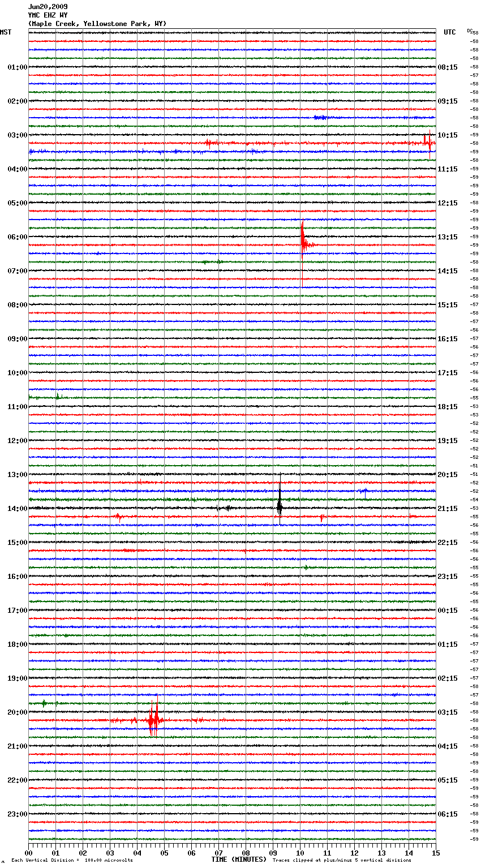Click the large red event after 06:00
The image size is (481, 868).
(x=304, y=245)
